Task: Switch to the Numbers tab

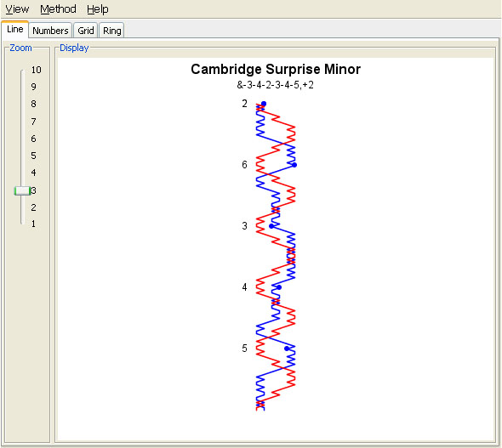Action: 50,31
